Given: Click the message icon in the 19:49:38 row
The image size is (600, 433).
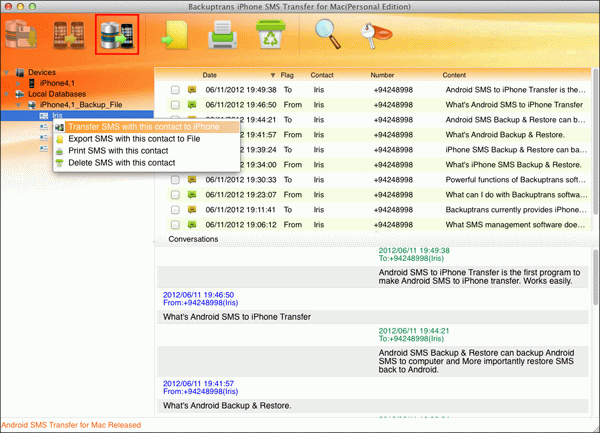Looking at the screenshot, I should tap(192, 90).
